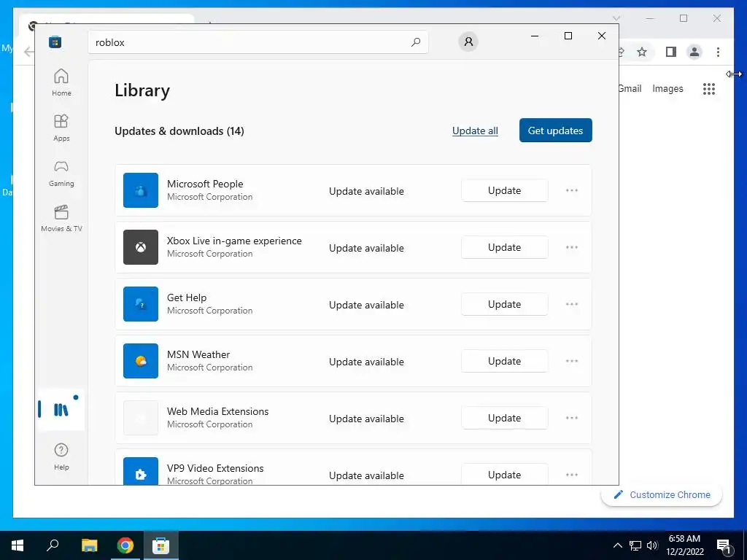Click Microsoft Store taskbar icon
Viewport: 747px width, 560px height.
161,545
